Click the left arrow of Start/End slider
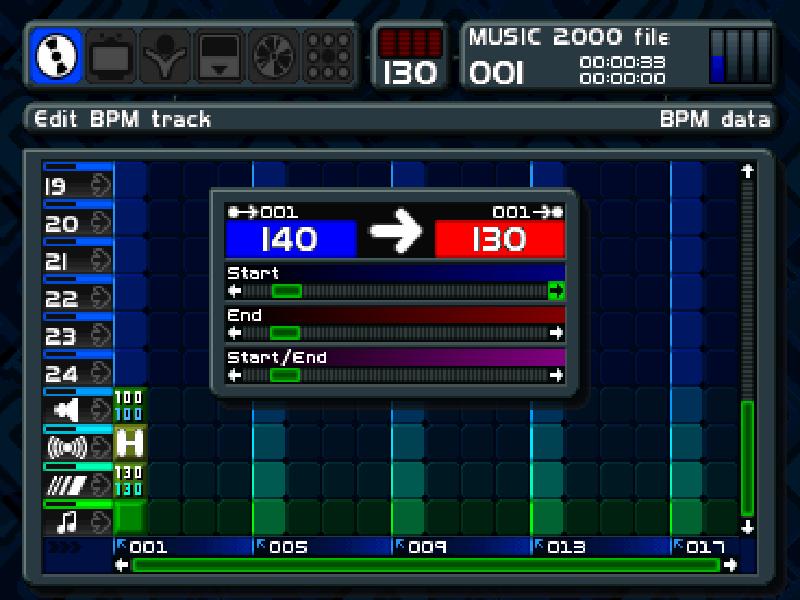 [x=234, y=376]
